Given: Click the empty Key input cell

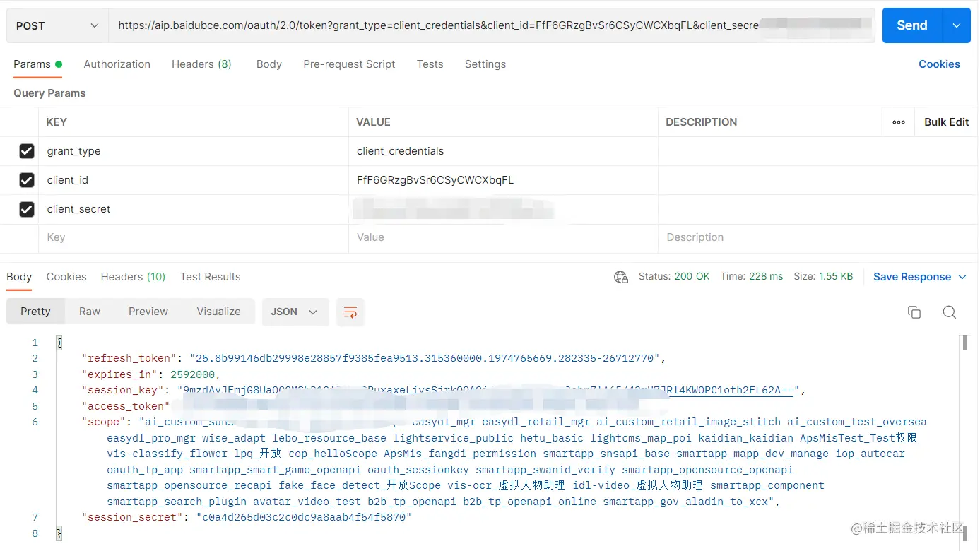Looking at the screenshot, I should pyautogui.click(x=194, y=238).
